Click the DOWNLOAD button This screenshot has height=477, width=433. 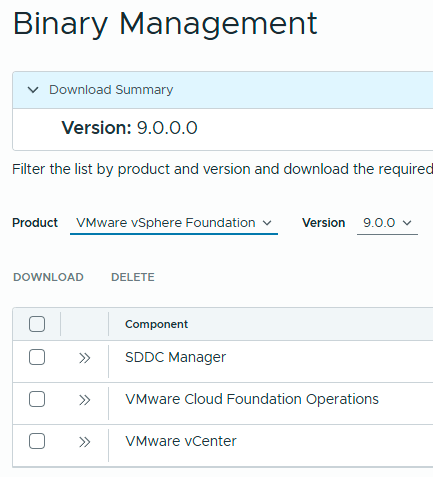tap(48, 277)
